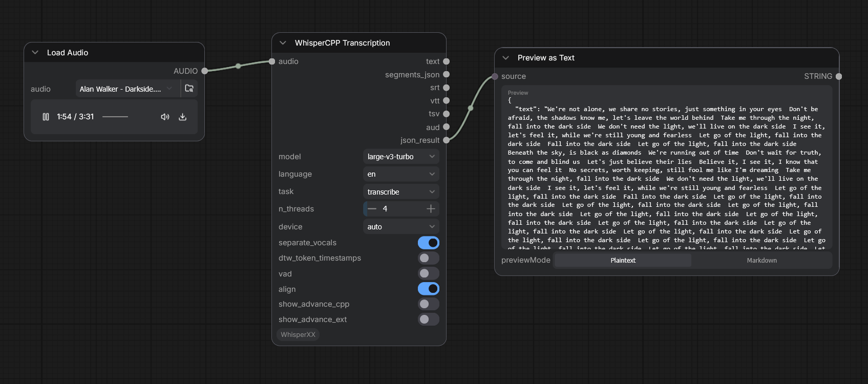Click the source input port
This screenshot has width=868, height=384.
point(495,76)
